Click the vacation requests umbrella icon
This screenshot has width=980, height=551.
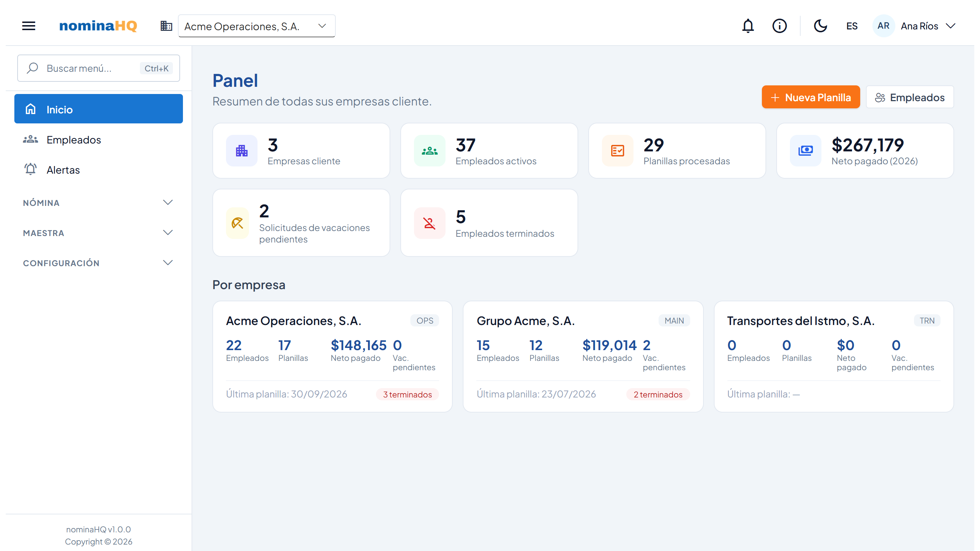(x=237, y=223)
